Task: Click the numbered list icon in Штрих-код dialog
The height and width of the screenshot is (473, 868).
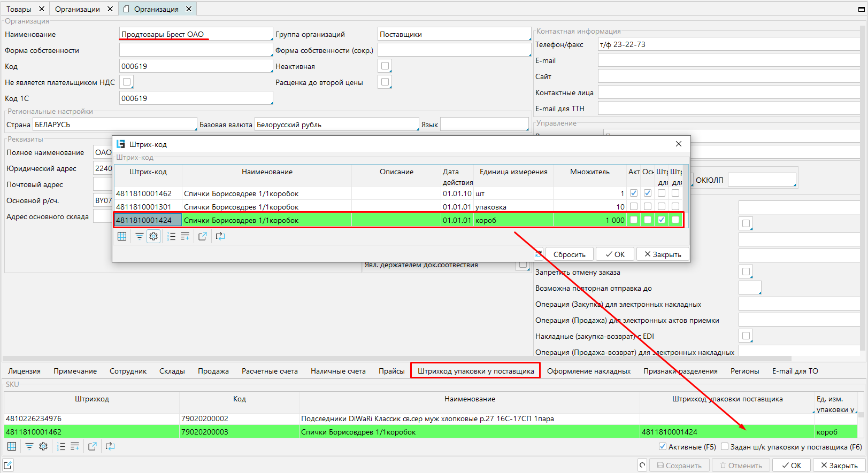Action: (x=171, y=236)
